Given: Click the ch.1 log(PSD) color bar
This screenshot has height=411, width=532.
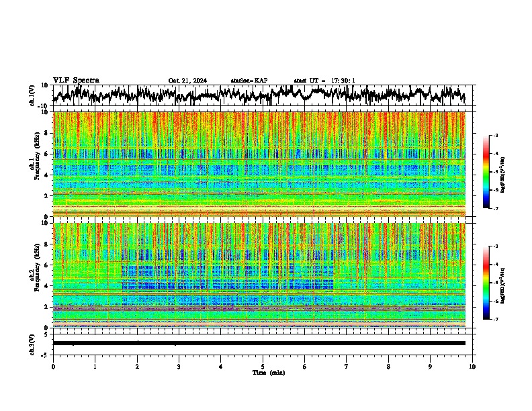Looking at the screenshot, I should pos(486,172).
